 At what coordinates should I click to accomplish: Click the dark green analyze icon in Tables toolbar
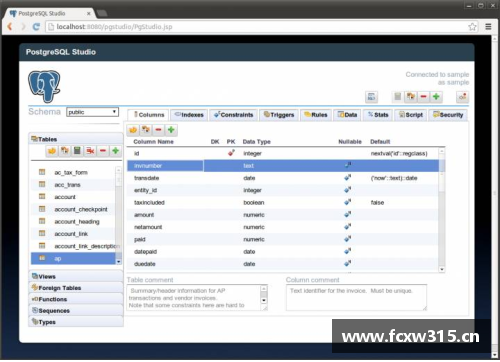[x=77, y=151]
